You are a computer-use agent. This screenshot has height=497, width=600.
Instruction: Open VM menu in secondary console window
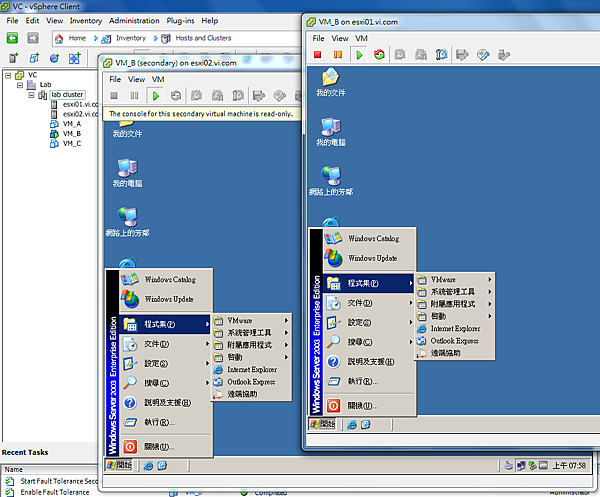tap(158, 78)
